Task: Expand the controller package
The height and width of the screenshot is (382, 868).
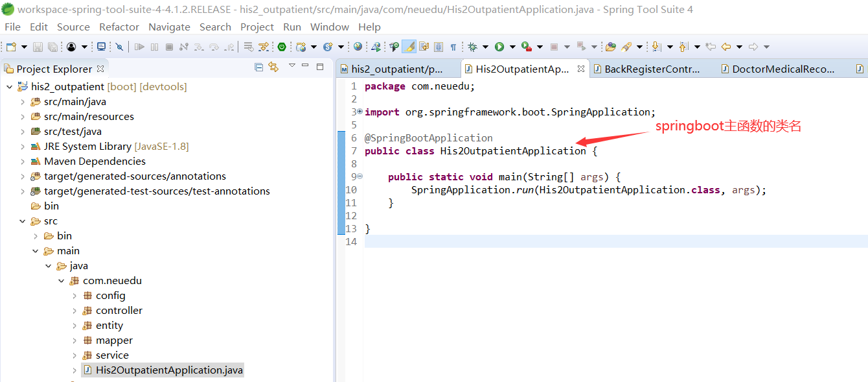Action: point(74,311)
